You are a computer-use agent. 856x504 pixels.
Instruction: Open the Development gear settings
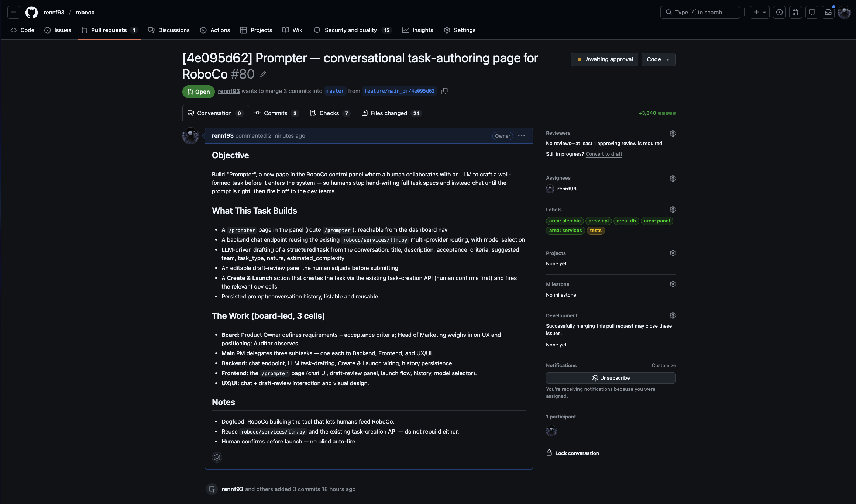(673, 315)
